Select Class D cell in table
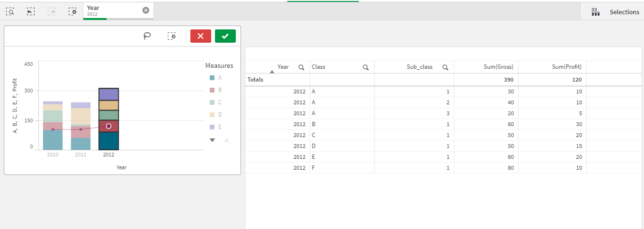The image size is (644, 229). (x=342, y=146)
